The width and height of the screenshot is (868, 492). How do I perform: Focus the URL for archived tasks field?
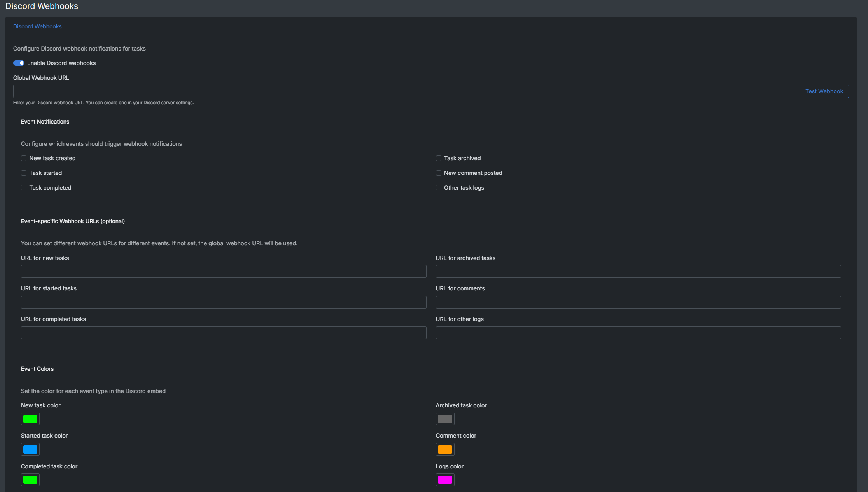pos(638,271)
